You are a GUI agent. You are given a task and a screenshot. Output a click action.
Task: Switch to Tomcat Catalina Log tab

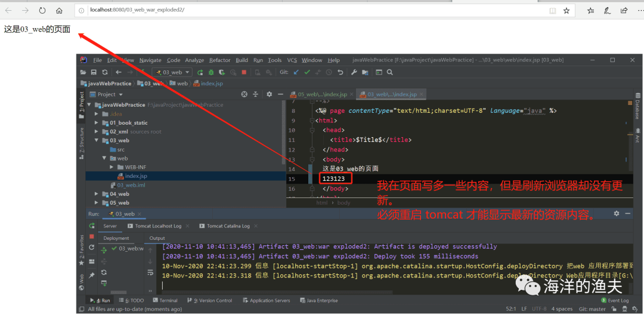coord(228,226)
